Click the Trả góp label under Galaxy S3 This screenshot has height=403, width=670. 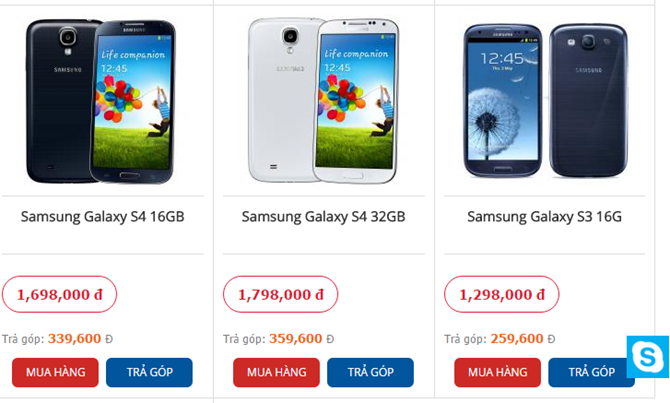pyautogui.click(x=465, y=339)
